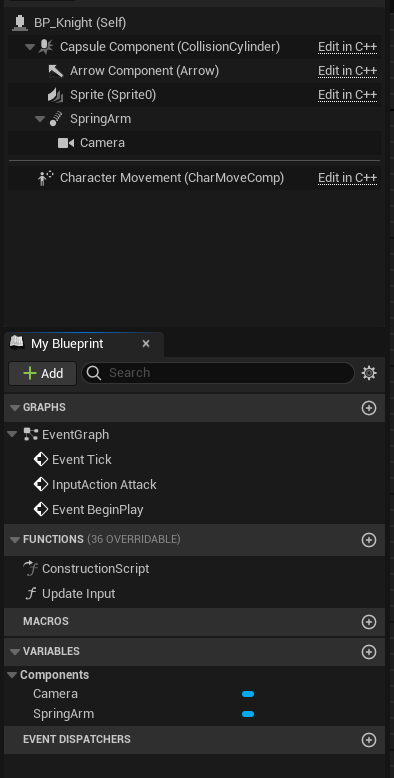Screen dimensions: 394x778
Task: Click the Sprite (Sprite0) component icon
Action: [55, 95]
